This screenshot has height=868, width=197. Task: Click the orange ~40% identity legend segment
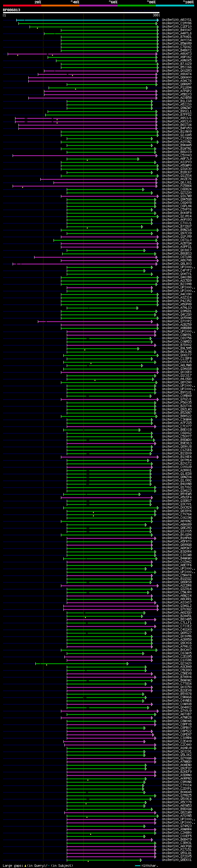61,6
